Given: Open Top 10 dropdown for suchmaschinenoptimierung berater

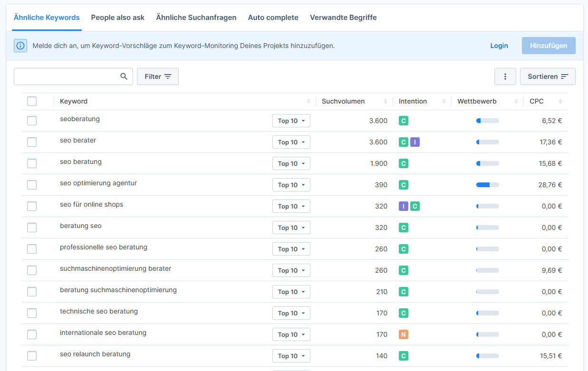Looking at the screenshot, I should pyautogui.click(x=291, y=270).
